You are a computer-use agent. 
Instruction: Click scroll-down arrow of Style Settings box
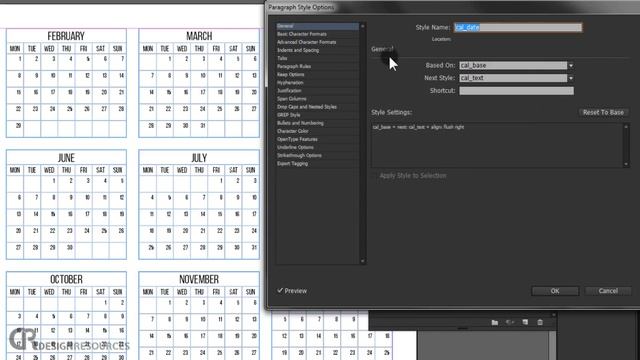pyautogui.click(x=626, y=164)
